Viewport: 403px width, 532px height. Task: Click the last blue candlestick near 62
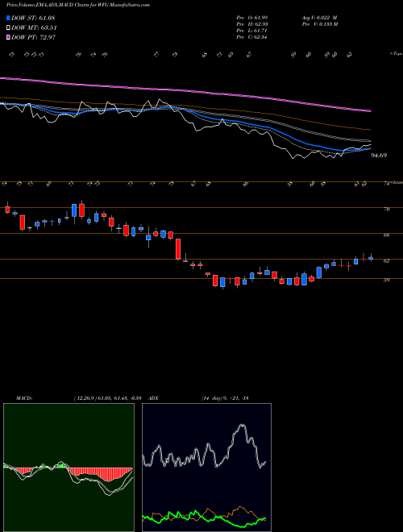[371, 258]
